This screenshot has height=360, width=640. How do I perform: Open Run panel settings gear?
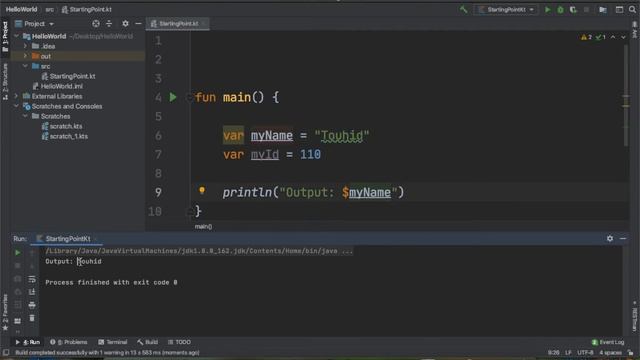[x=610, y=238]
